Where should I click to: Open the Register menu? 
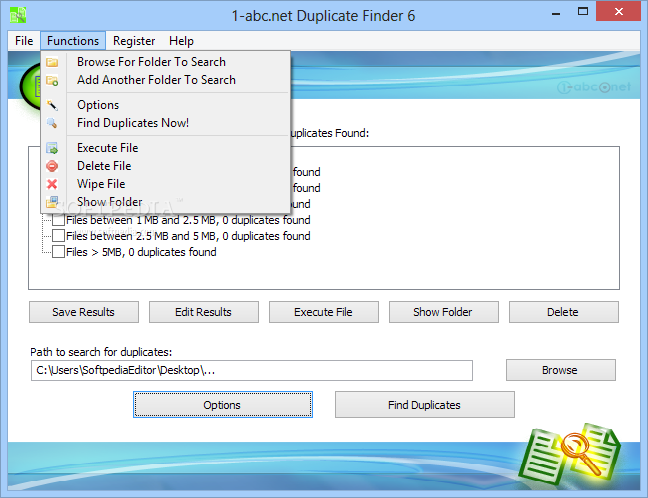pyautogui.click(x=134, y=41)
